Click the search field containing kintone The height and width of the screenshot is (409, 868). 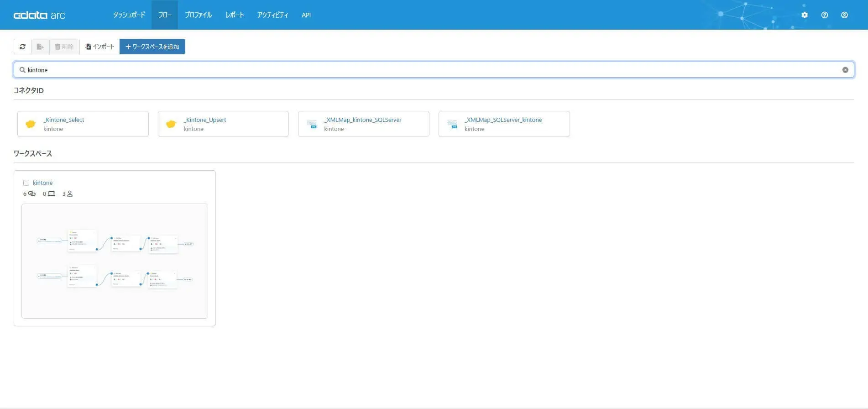coord(434,70)
